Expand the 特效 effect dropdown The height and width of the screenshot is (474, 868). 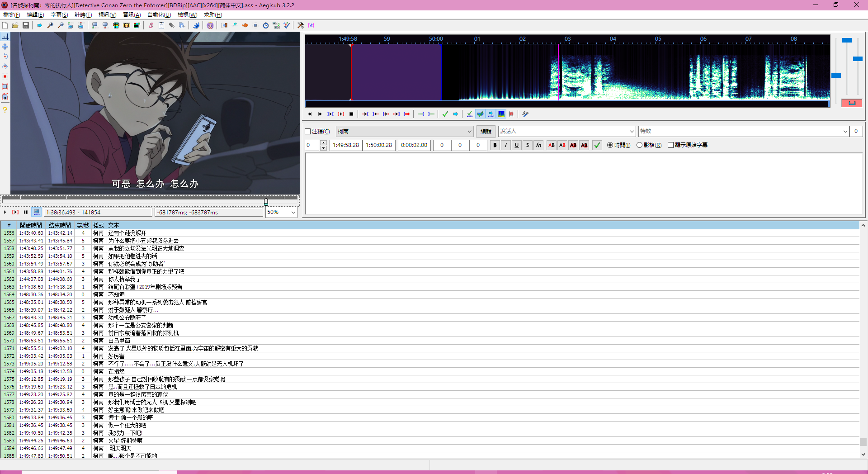point(845,132)
